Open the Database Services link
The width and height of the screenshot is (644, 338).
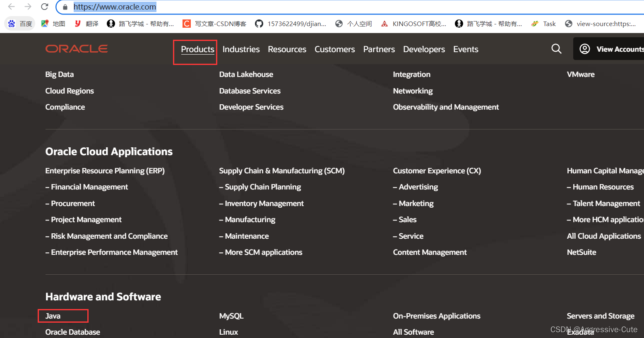[x=250, y=91]
